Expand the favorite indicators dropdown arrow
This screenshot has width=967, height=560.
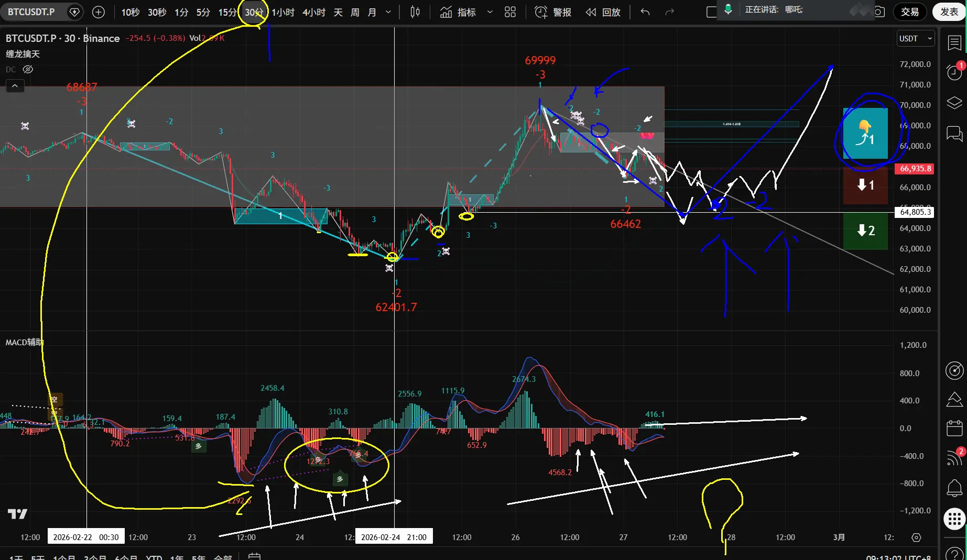(x=490, y=12)
